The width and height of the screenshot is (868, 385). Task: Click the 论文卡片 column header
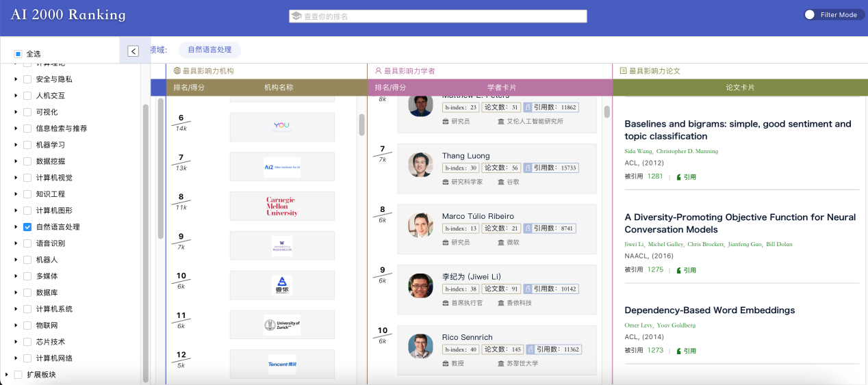(x=740, y=88)
